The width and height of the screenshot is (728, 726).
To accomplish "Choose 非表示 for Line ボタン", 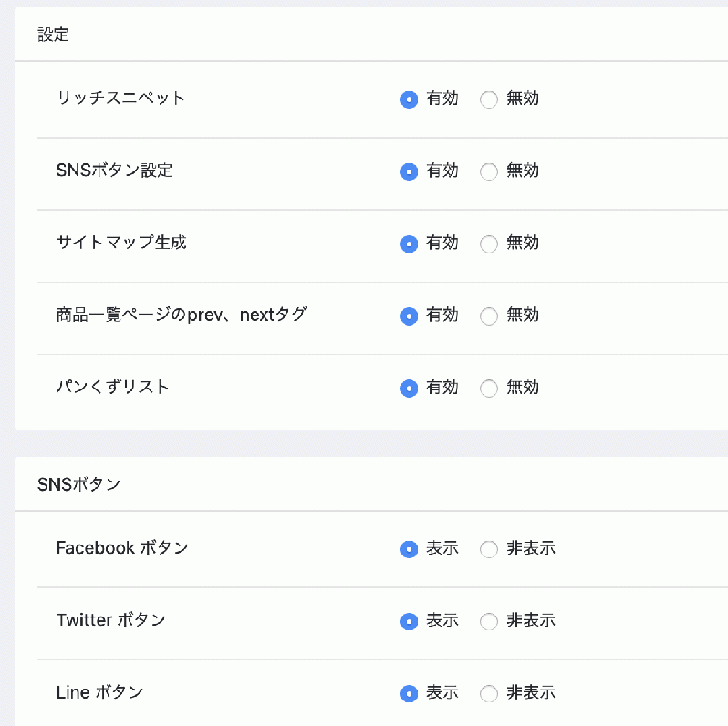I will 489,693.
